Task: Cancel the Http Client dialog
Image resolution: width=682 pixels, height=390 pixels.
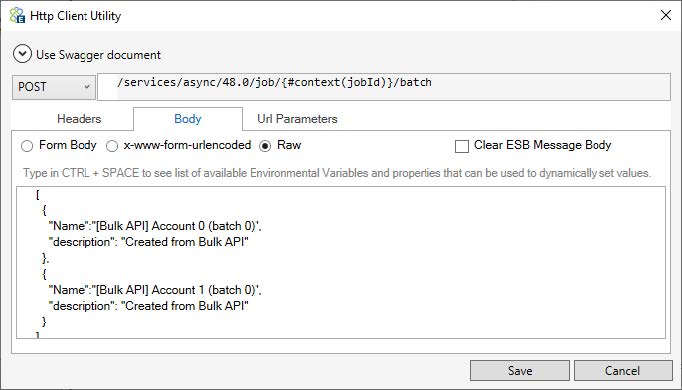Action: 623,370
